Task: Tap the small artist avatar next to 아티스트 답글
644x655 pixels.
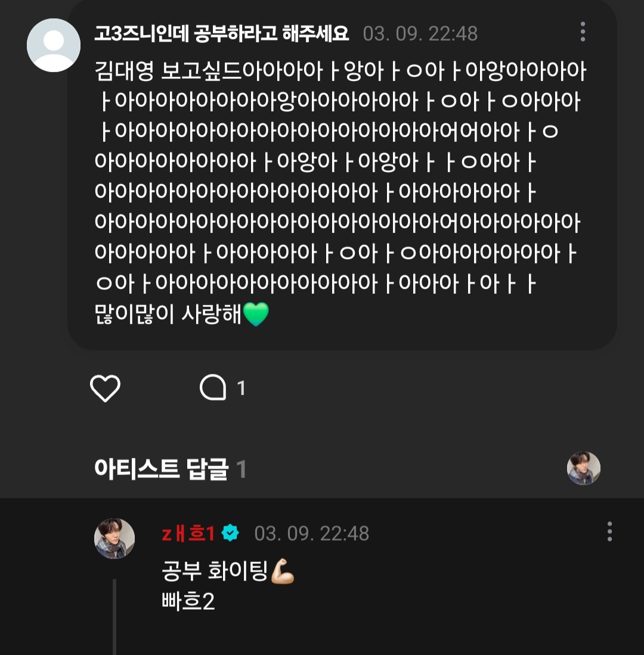Action: pos(583,468)
